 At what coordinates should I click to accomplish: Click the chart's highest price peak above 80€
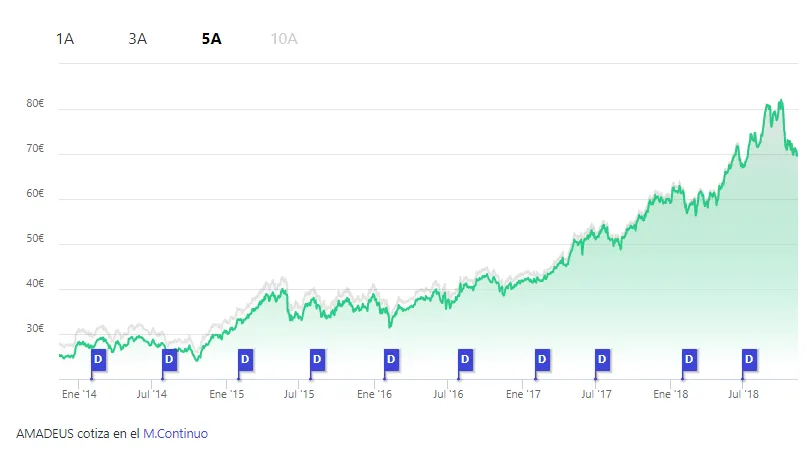[x=781, y=100]
